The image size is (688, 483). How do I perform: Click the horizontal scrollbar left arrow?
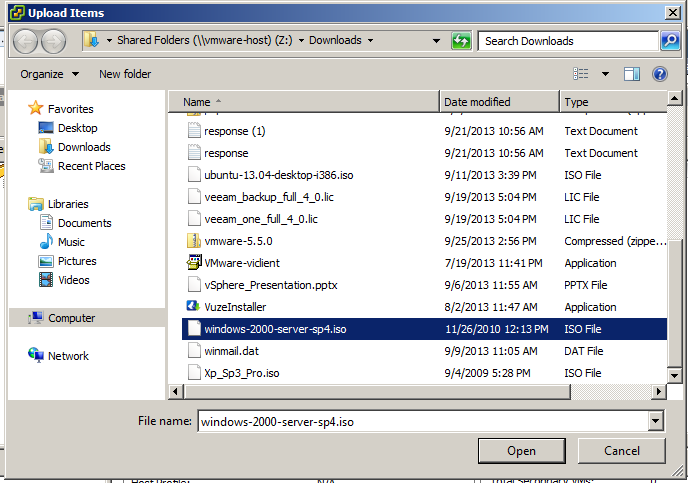point(176,391)
